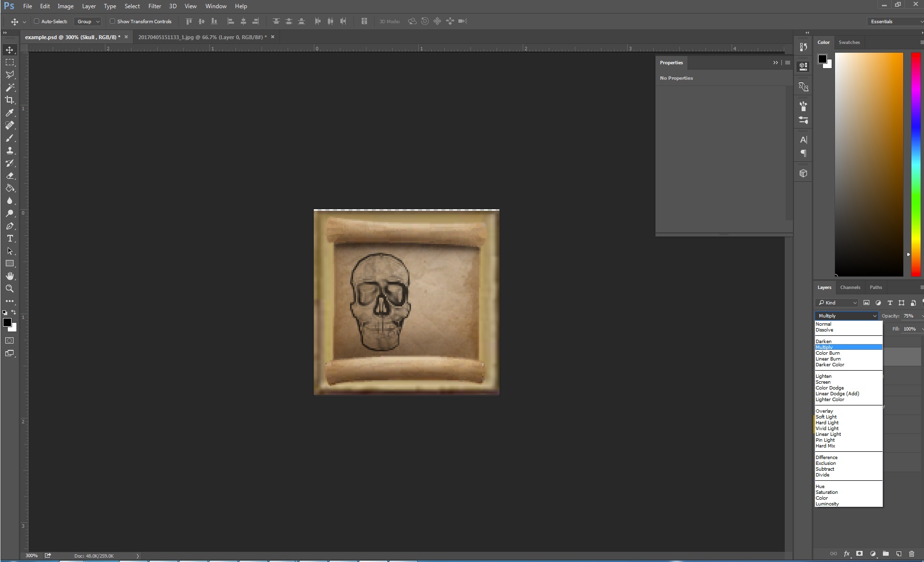Viewport: 924px width, 562px height.
Task: Toggle the shape layer filter
Action: [901, 303]
